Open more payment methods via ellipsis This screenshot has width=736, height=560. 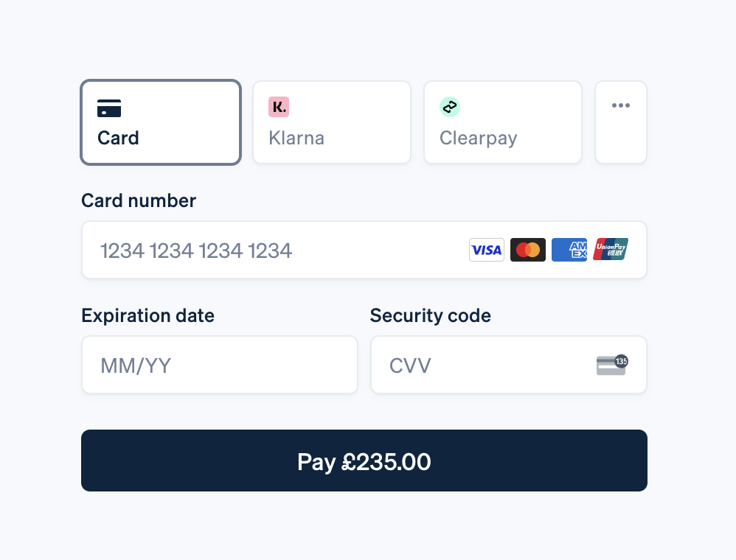tap(621, 106)
